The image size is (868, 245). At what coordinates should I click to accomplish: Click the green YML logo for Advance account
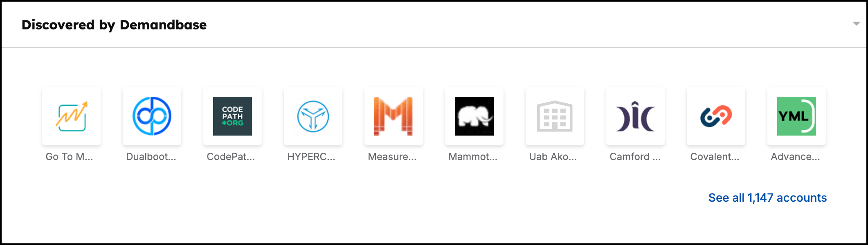pyautogui.click(x=796, y=116)
